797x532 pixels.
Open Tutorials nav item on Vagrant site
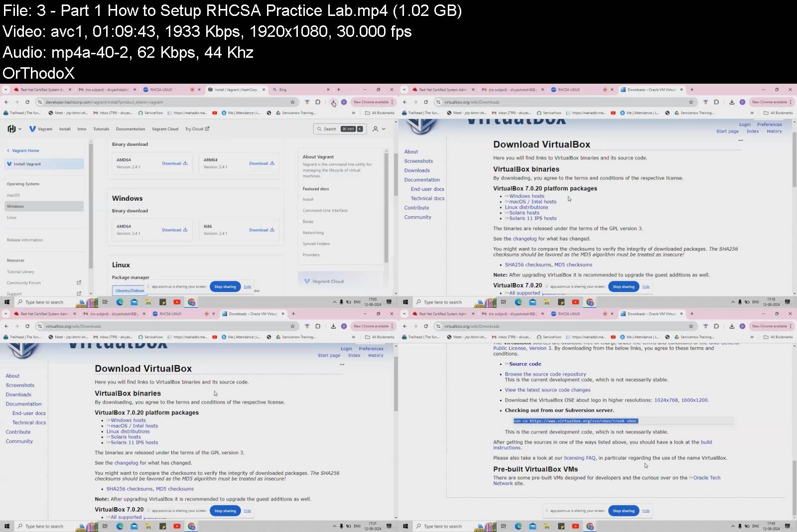point(101,129)
